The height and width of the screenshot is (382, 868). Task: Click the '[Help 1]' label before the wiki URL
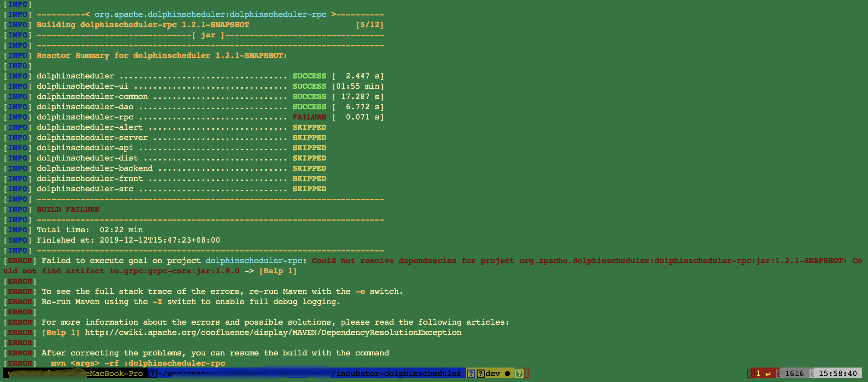[x=61, y=333]
